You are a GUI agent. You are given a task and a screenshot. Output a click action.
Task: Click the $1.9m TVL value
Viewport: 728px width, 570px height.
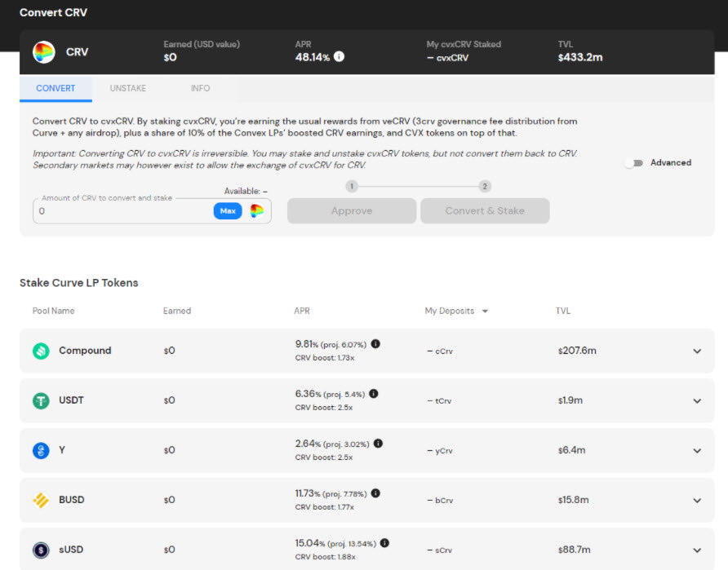coord(570,400)
